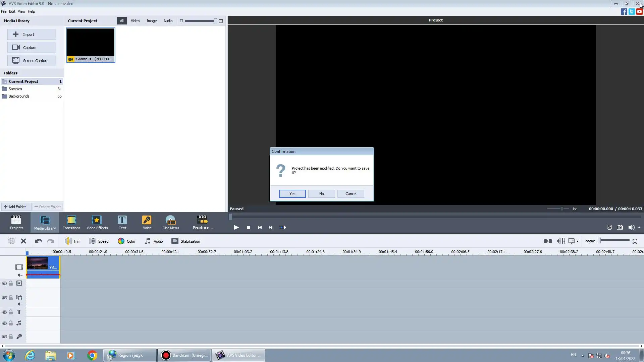Show hidden system tray icons
The height and width of the screenshot is (362, 644).
[x=583, y=356]
